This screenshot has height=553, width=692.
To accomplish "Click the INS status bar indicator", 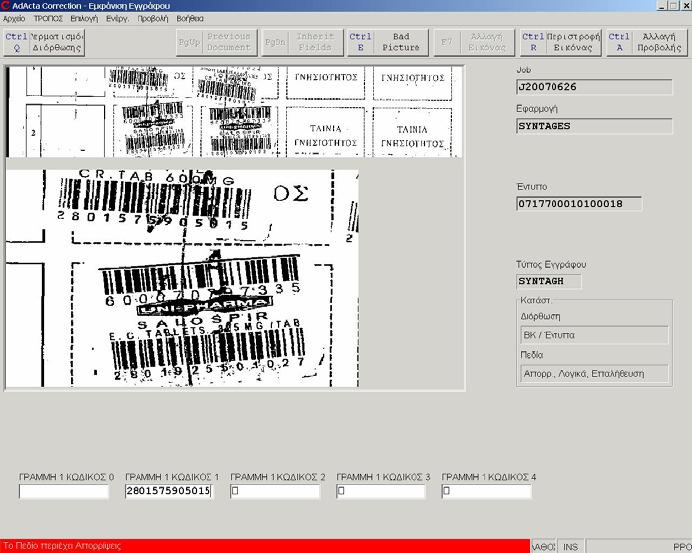I will coord(570,547).
